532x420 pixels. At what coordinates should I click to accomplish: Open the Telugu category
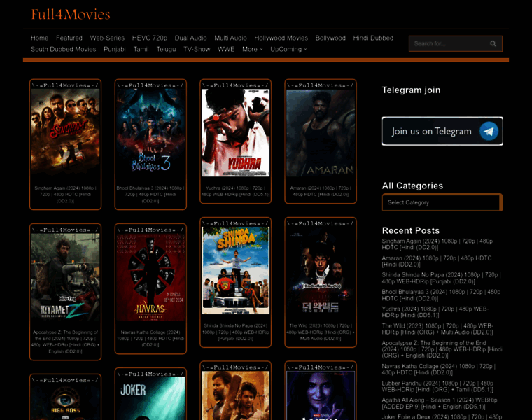click(167, 49)
